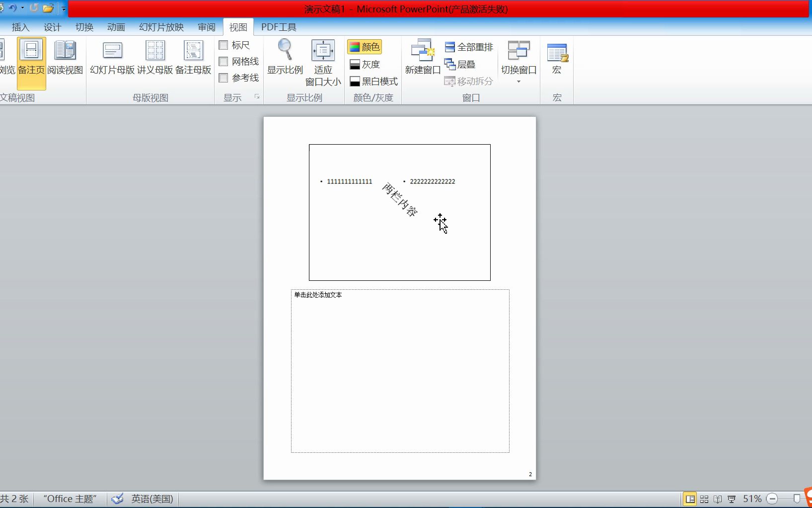The width and height of the screenshot is (812, 508).
Task: Click the undo arrow icon
Action: click(x=12, y=8)
